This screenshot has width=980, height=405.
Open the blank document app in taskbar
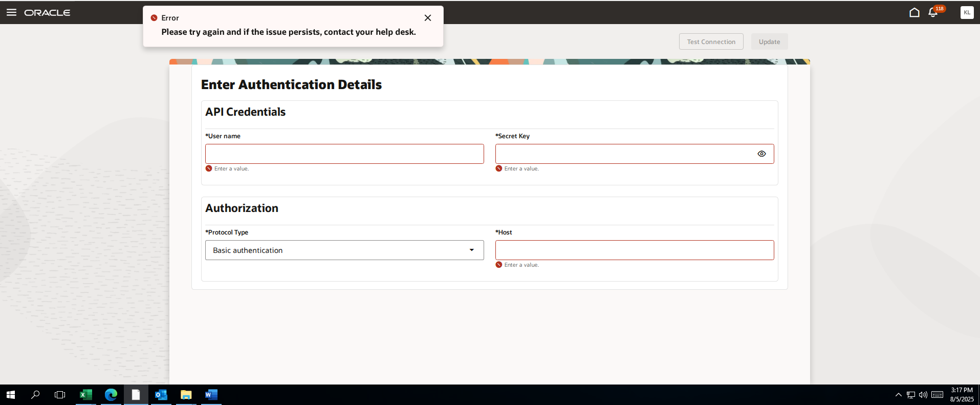coord(136,395)
